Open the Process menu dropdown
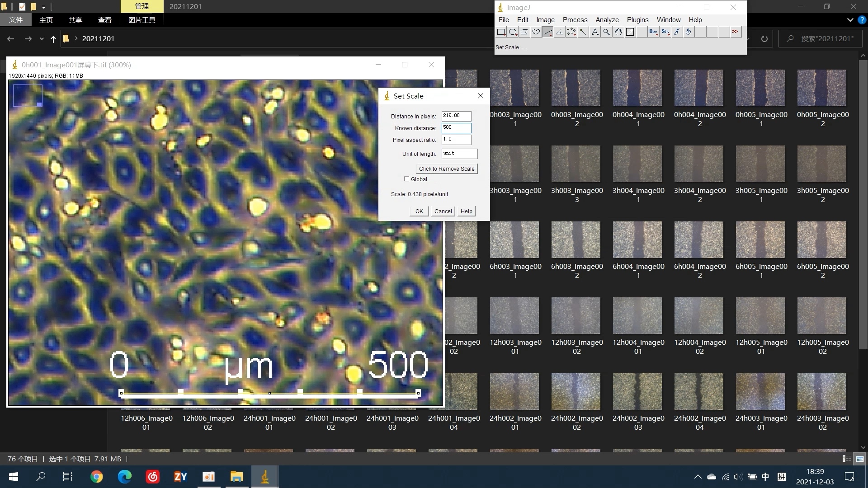The image size is (868, 488). 574,20
